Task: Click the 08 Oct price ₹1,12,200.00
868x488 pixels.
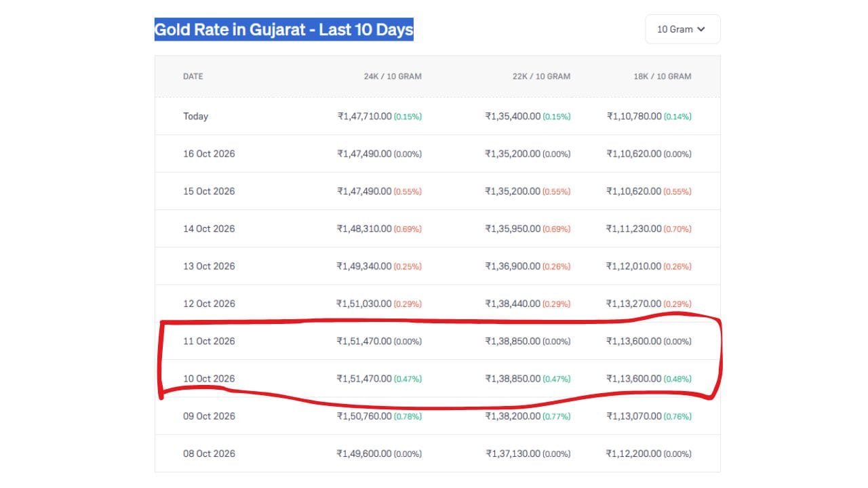Action: coord(634,453)
